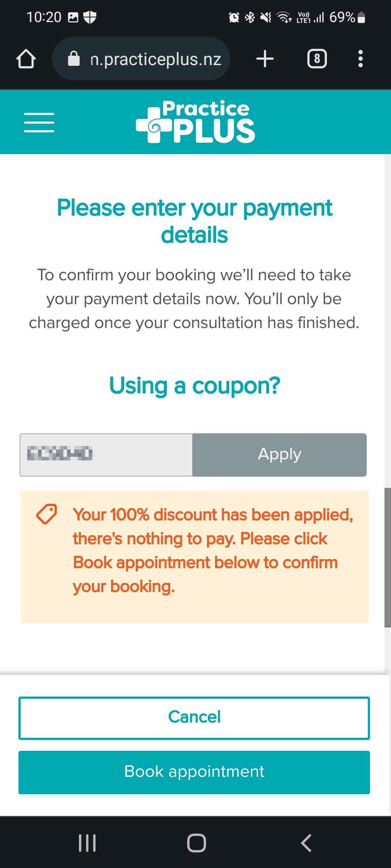Viewport: 391px width, 868px height.
Task: Click the page scrollbar thumb
Action: (387, 557)
